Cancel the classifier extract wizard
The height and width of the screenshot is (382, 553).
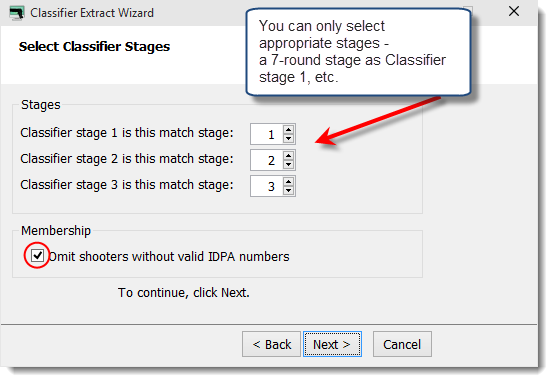click(x=402, y=344)
